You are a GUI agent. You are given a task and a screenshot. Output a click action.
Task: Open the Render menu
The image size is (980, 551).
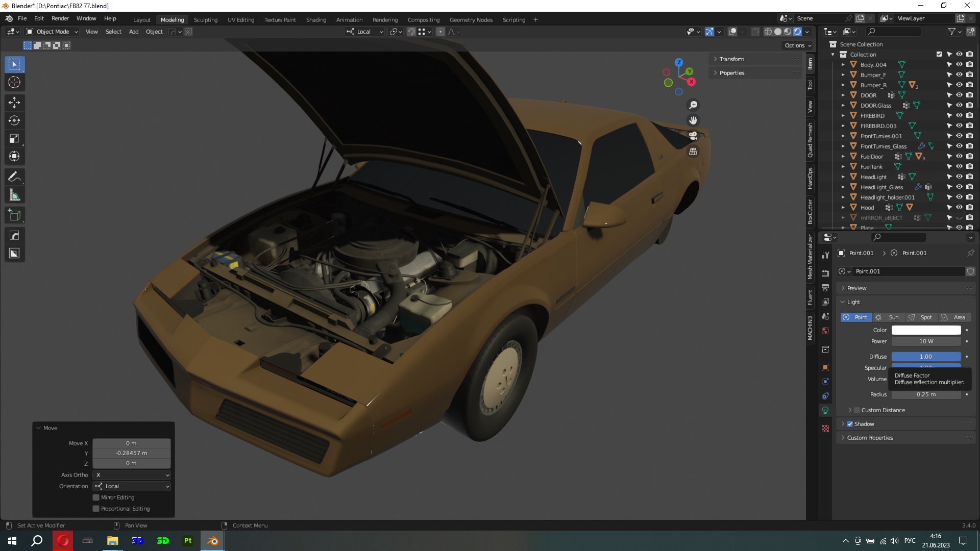60,18
